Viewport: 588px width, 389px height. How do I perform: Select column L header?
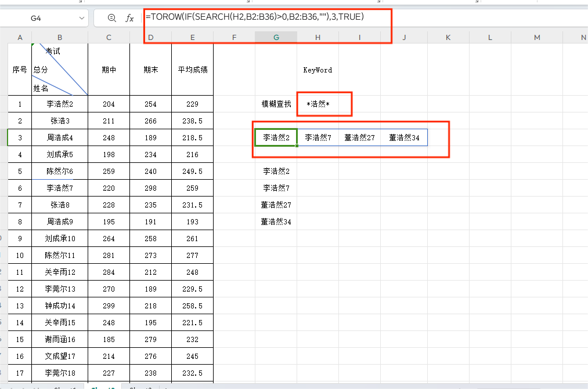click(490, 38)
